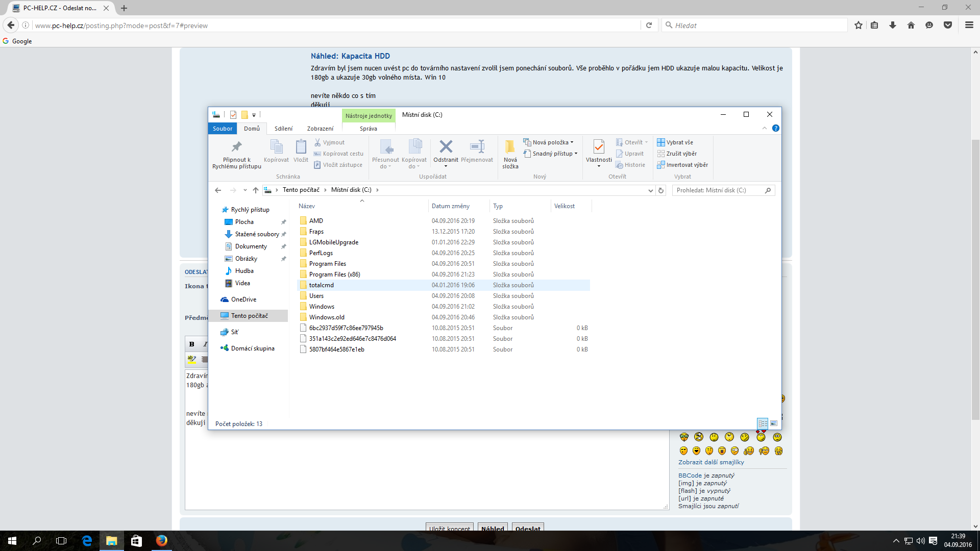Image resolution: width=980 pixels, height=551 pixels.
Task: Click the up-arrow parent folder button
Action: pos(256,190)
